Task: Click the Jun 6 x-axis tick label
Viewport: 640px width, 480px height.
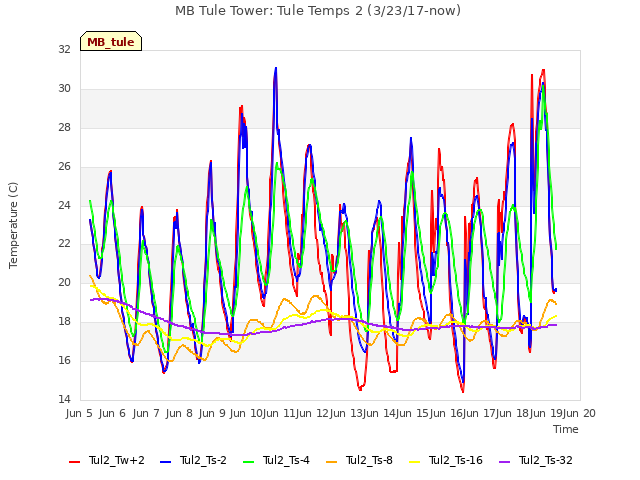Action: [x=112, y=413]
